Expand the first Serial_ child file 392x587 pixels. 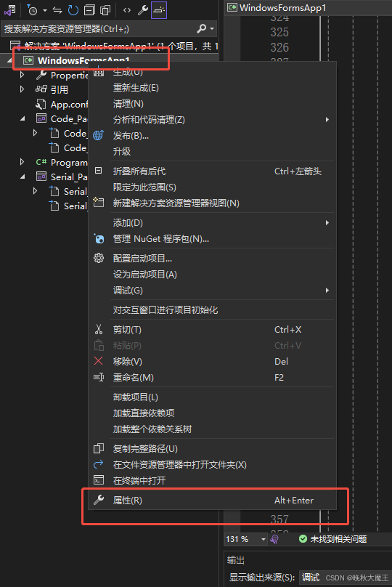point(35,191)
